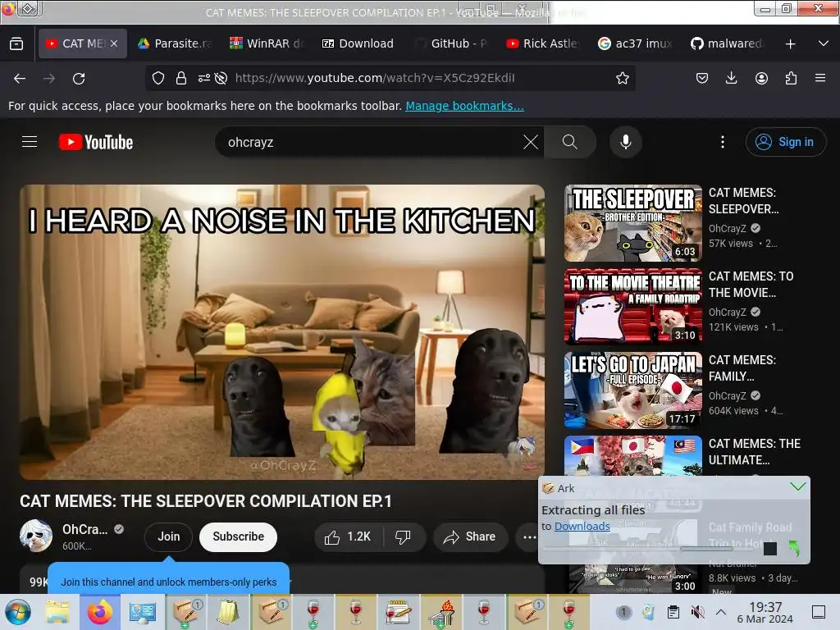Open clipboard tray icon
The image size is (840, 630).
[x=673, y=612]
